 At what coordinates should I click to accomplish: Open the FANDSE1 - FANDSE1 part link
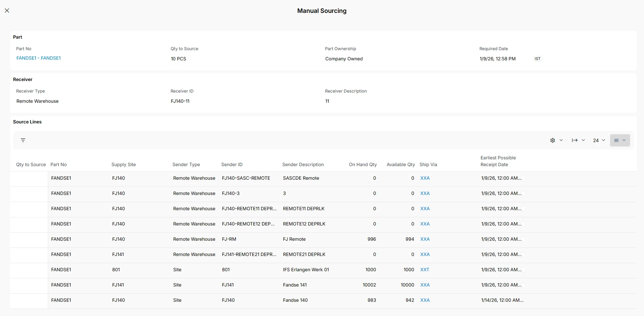tap(39, 58)
